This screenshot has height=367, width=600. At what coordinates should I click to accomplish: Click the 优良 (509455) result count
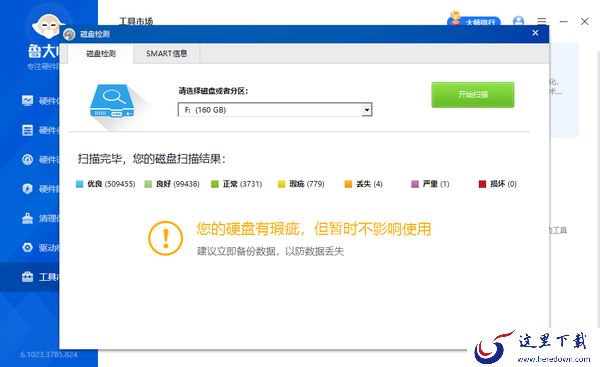pyautogui.click(x=111, y=184)
